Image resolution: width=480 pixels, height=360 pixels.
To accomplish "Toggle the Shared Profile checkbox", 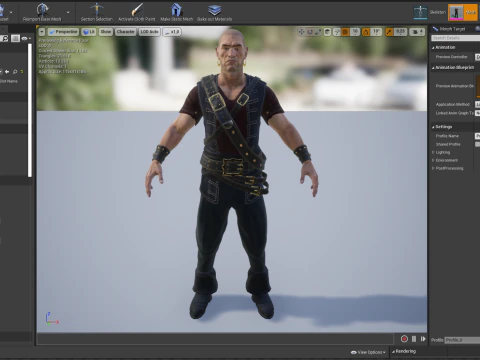I will pyautogui.click(x=477, y=144).
